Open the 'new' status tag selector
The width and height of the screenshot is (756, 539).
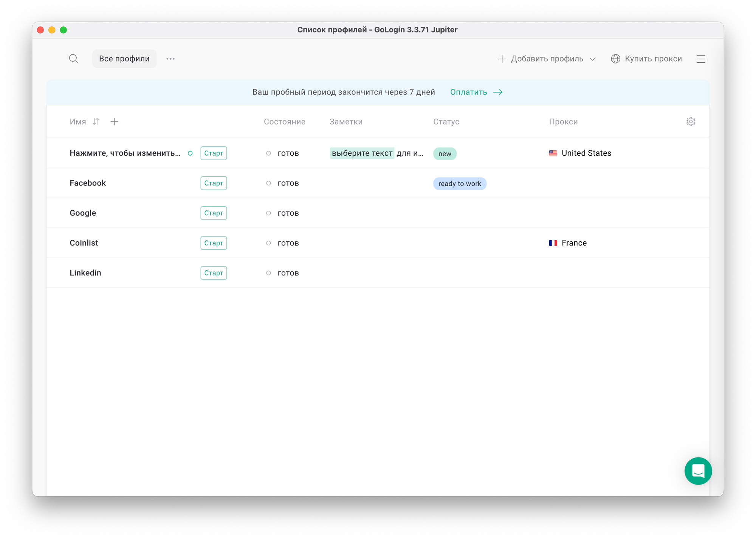click(445, 154)
